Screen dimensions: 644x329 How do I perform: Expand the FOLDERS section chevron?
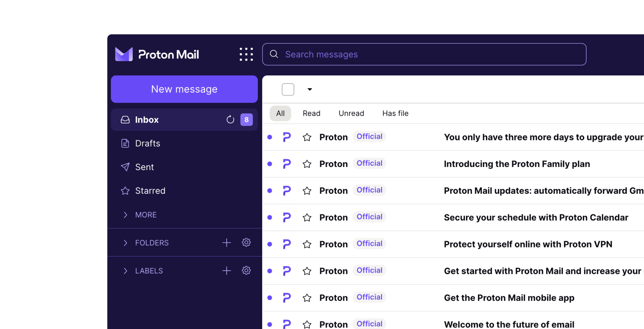click(x=125, y=243)
